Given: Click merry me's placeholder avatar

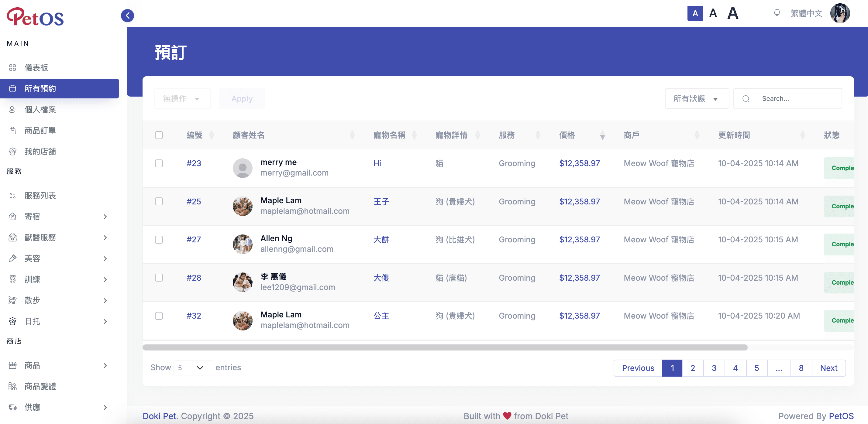Looking at the screenshot, I should point(242,168).
